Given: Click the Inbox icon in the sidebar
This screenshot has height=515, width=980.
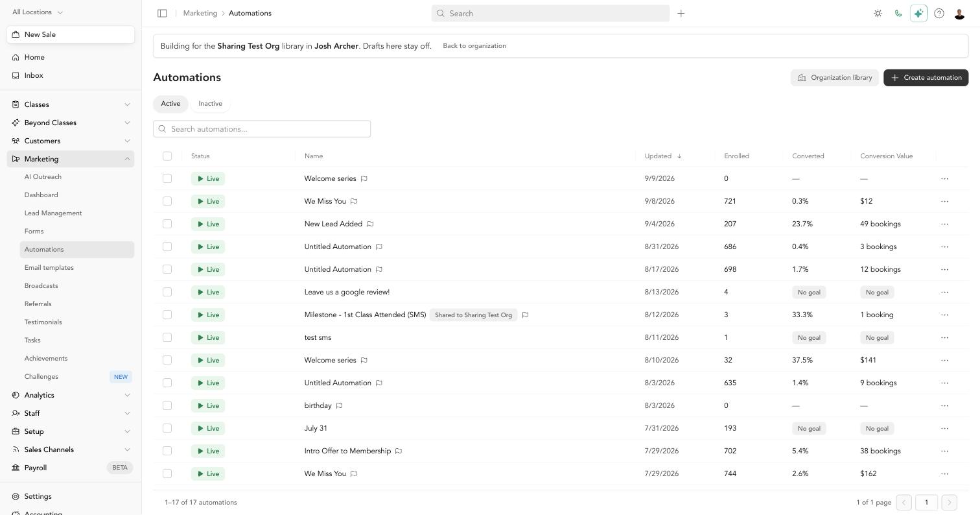Looking at the screenshot, I should (x=16, y=75).
